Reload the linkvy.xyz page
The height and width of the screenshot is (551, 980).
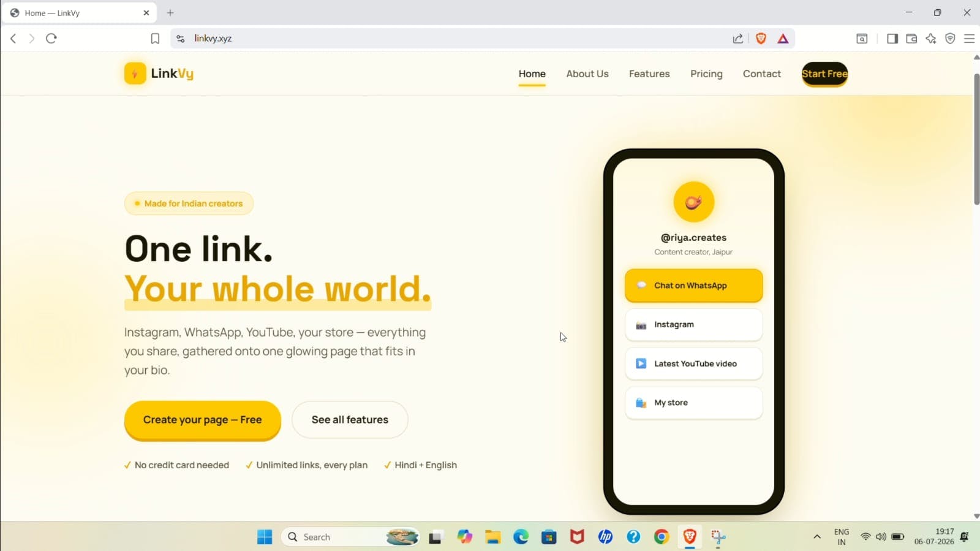(x=51, y=39)
